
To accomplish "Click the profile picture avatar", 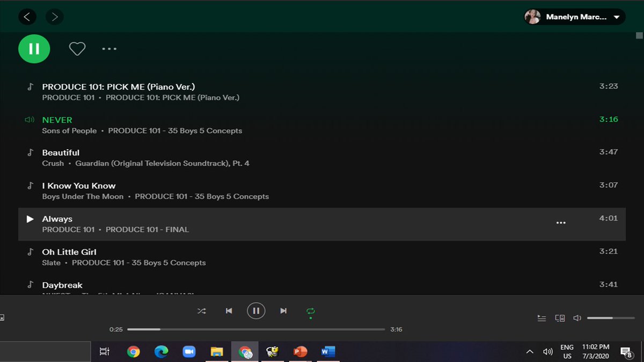I will (x=532, y=17).
